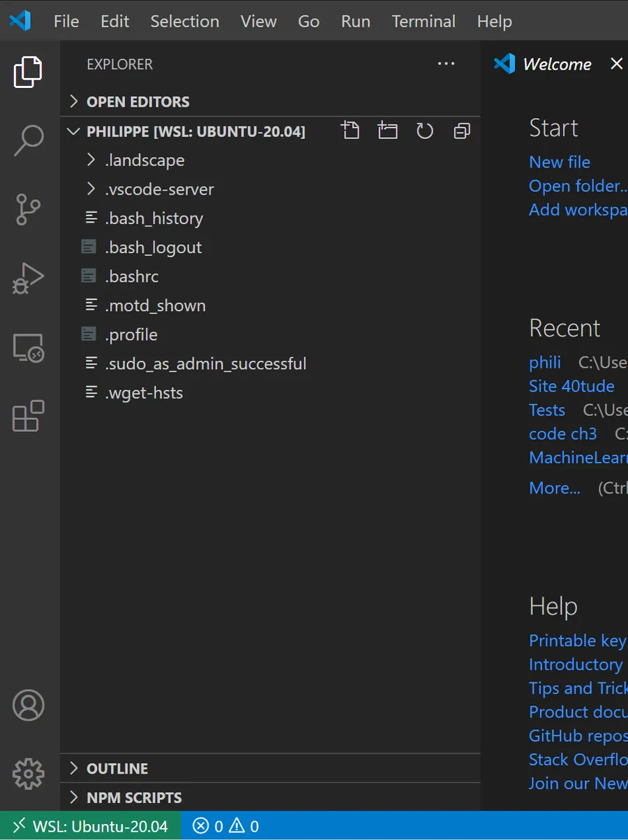This screenshot has width=628, height=840.
Task: Click the New file link
Action: (x=560, y=162)
